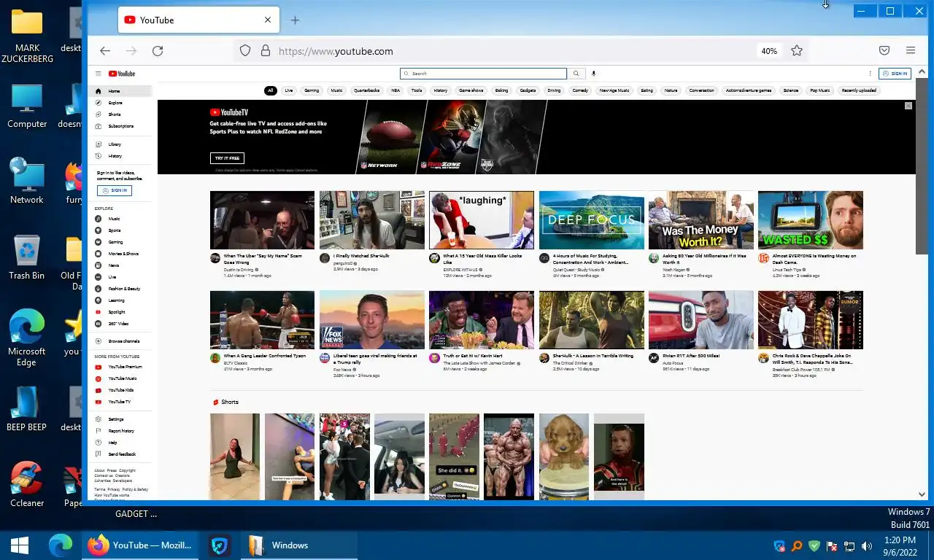Open Fox News Liberal teen video thumbnail
Image resolution: width=934 pixels, height=560 pixels.
point(372,320)
